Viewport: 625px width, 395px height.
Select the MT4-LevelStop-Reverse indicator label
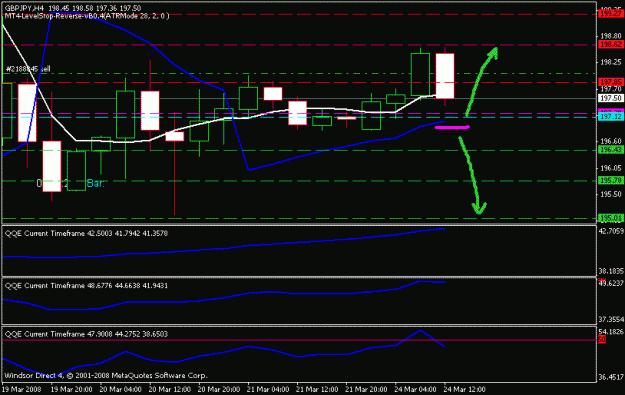(87, 16)
